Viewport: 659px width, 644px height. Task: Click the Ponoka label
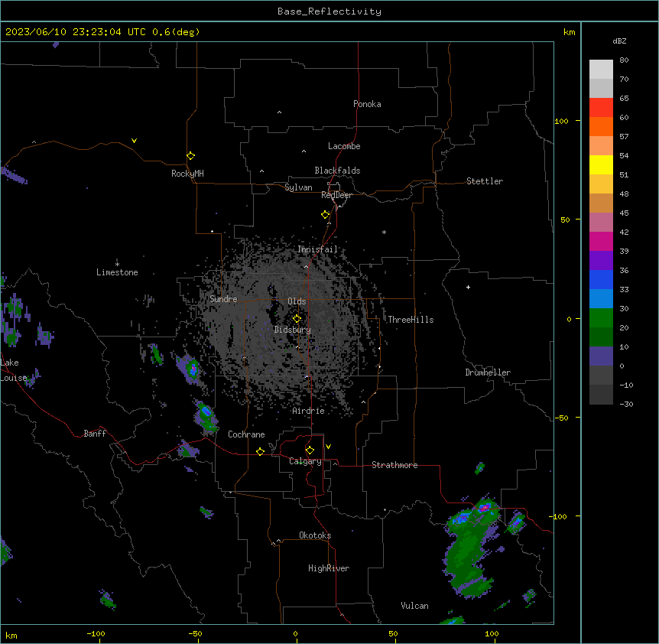pyautogui.click(x=367, y=104)
